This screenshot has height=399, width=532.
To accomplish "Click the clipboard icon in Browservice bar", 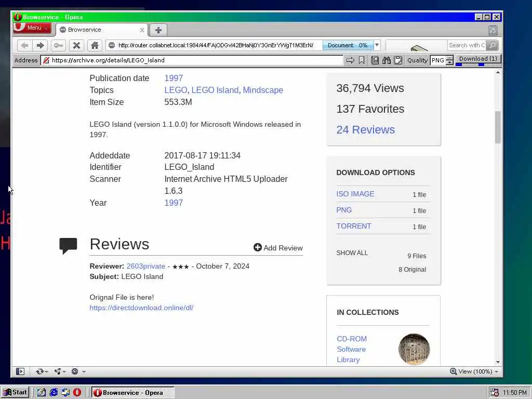I will tap(398, 60).
